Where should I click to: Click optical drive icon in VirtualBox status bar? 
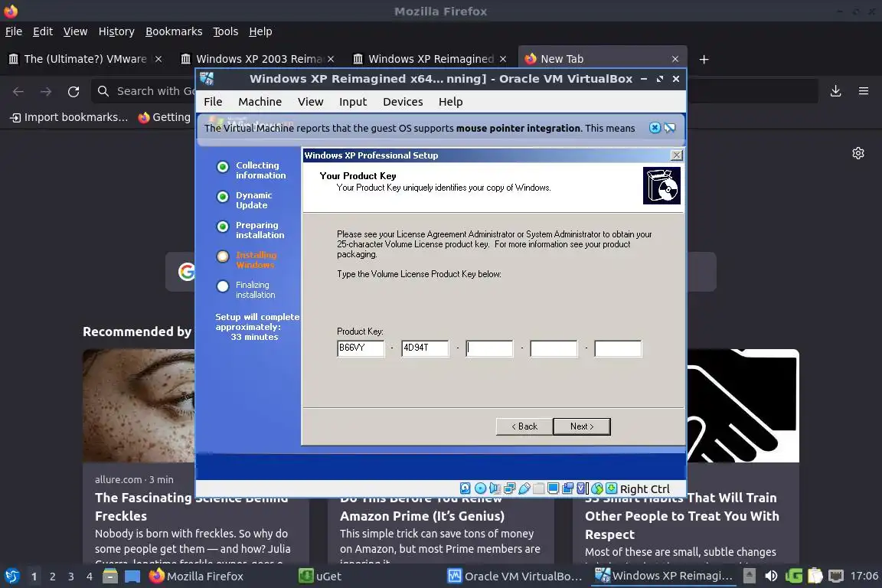pyautogui.click(x=480, y=488)
